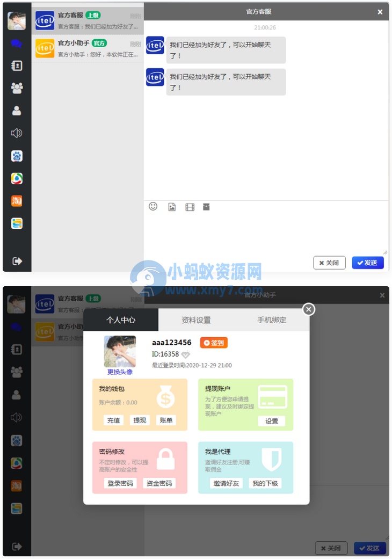Image resolution: width=392 pixels, height=559 pixels.
Task: Click the 提现 button in my wallet
Action: click(x=140, y=420)
